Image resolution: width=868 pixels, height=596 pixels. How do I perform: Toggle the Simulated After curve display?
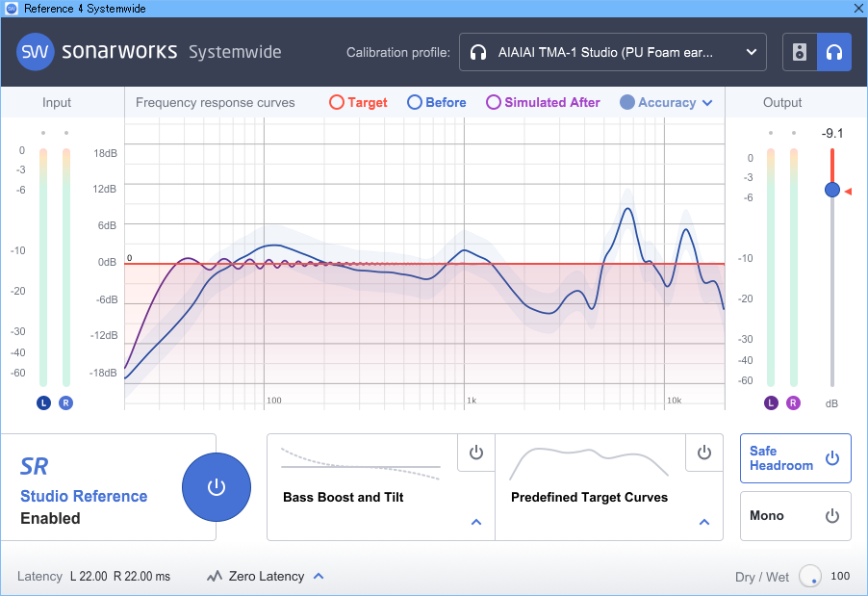tap(543, 102)
